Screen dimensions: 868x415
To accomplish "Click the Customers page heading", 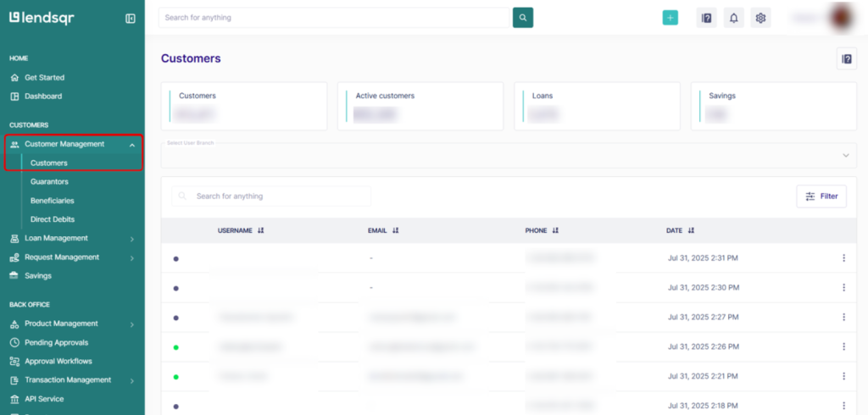I will (x=191, y=58).
